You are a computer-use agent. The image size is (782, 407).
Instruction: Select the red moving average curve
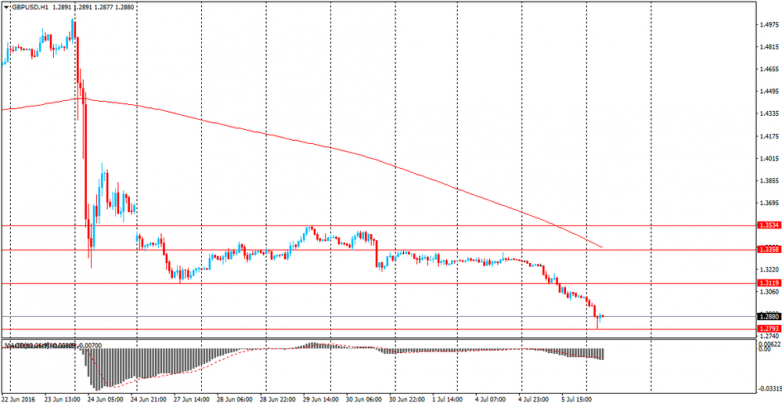tap(329, 148)
